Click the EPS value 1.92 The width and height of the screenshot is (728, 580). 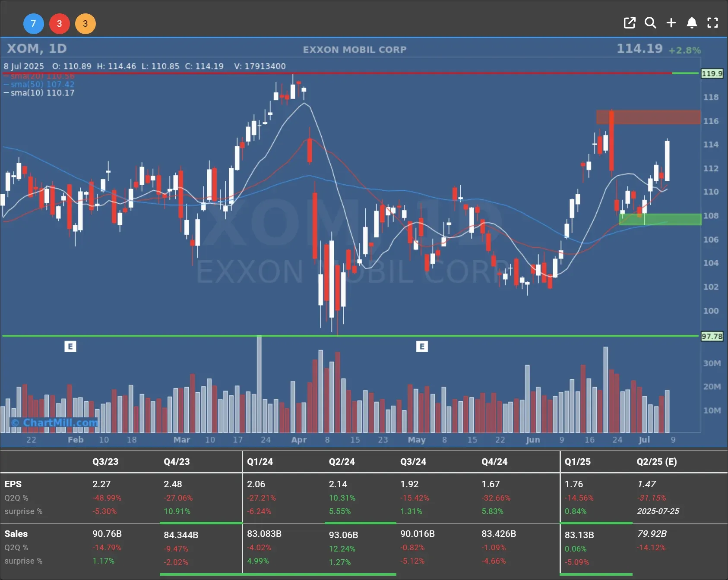click(x=409, y=484)
